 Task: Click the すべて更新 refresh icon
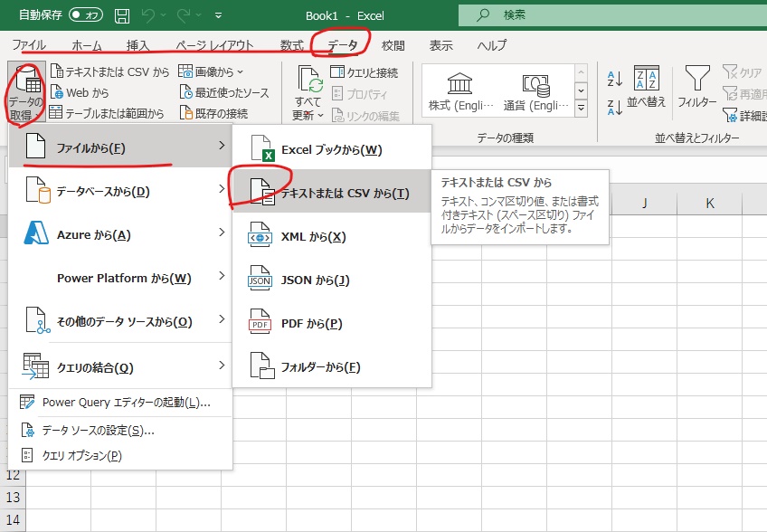[x=310, y=80]
